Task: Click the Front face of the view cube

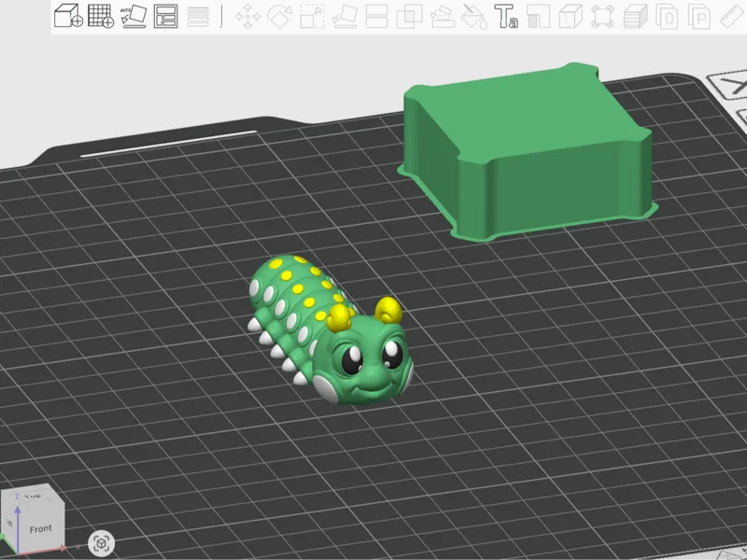Action: point(40,528)
